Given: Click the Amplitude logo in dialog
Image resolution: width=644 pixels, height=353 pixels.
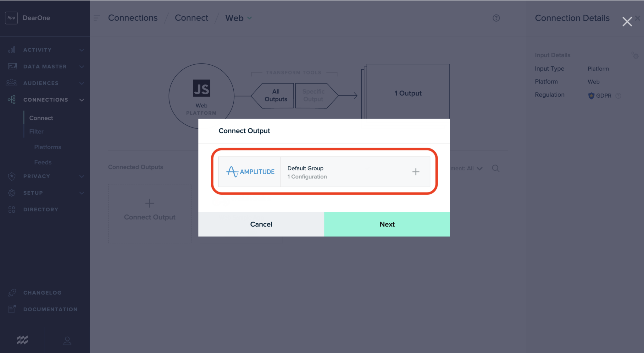Looking at the screenshot, I should (250, 172).
